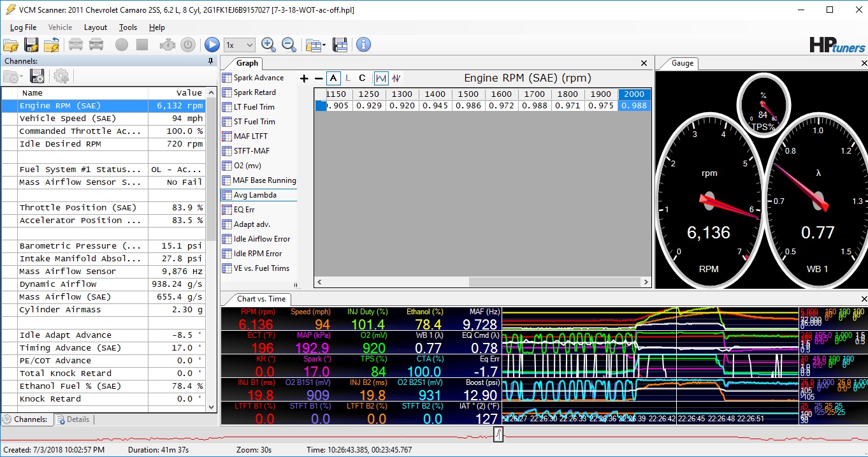Click the folder icon with blue return arrow
Viewport: 868px width, 457px height.
pyautogui.click(x=52, y=45)
